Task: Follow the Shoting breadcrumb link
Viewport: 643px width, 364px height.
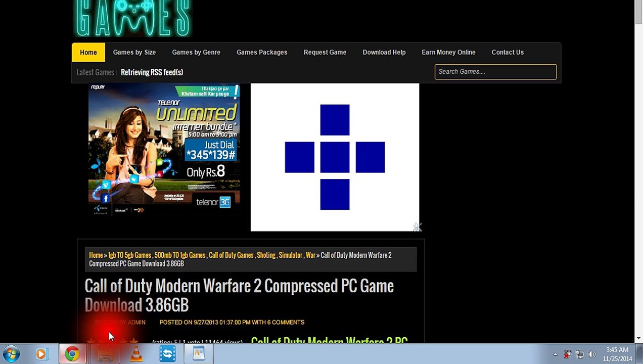Action: 266,255
